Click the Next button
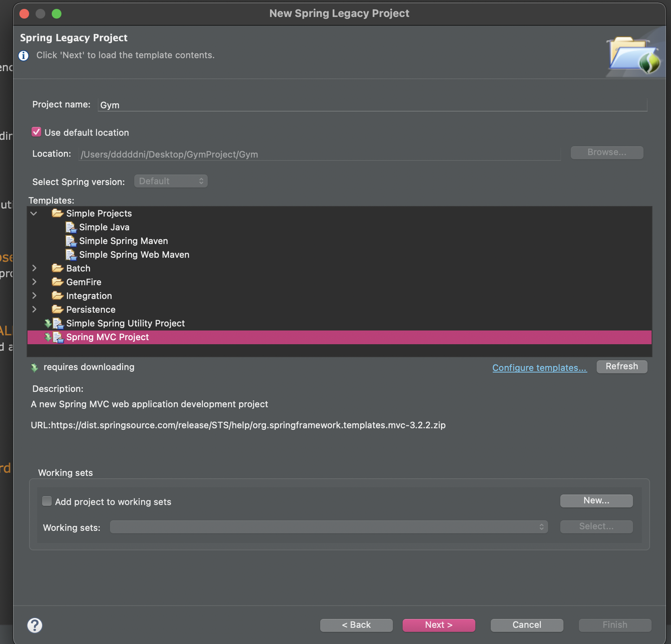This screenshot has width=671, height=644. 439,625
